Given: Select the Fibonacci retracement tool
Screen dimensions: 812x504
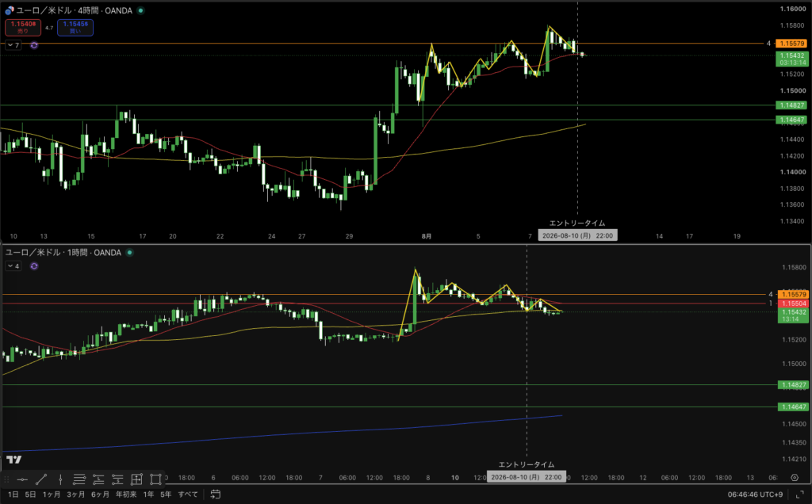Looking at the screenshot, I should 79,479.
